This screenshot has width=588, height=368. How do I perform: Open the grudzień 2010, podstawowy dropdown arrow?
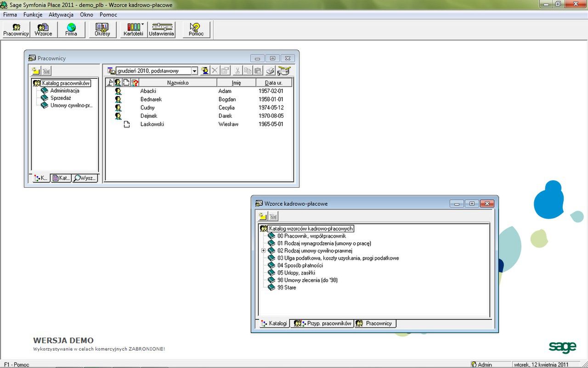[194, 71]
